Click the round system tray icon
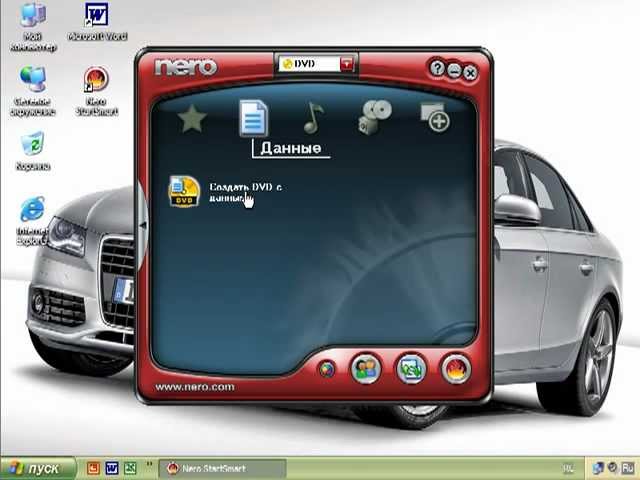This screenshot has width=640, height=480. [612, 468]
